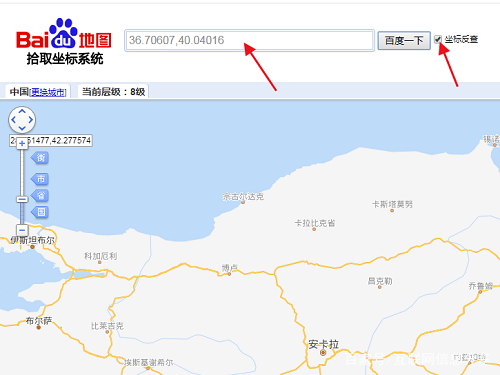This screenshot has height=375, width=500.
Task: Jump to province level 省 tag
Action: point(40,195)
